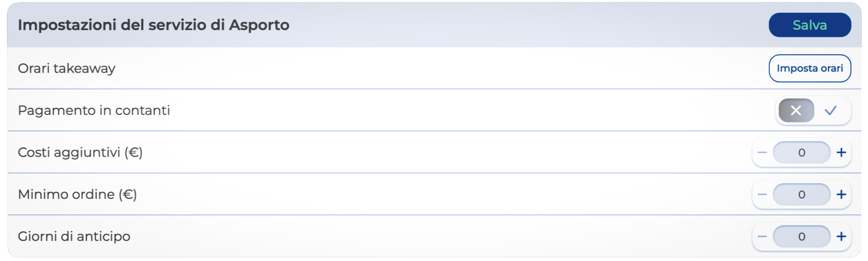Click the Impostazioni del servizio di Asporto heading
This screenshot has height=261, width=868.
(154, 25)
